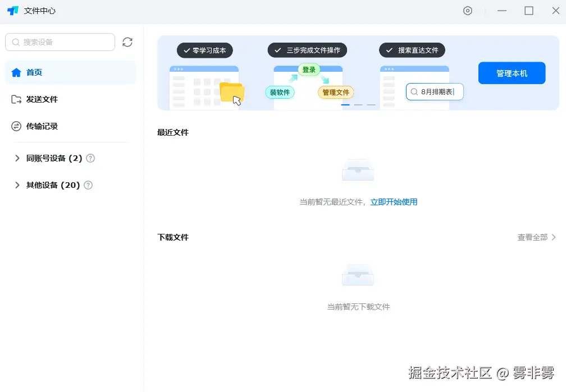Click the 当前暂无最近文件 message text

point(331,202)
